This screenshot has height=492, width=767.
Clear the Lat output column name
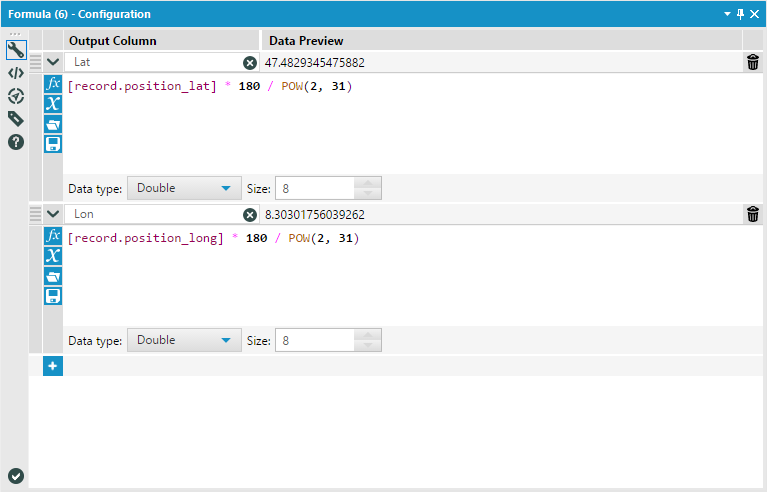(x=250, y=63)
